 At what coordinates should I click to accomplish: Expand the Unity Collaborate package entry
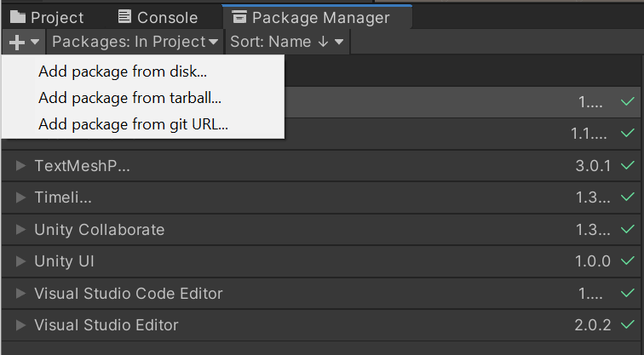point(21,230)
